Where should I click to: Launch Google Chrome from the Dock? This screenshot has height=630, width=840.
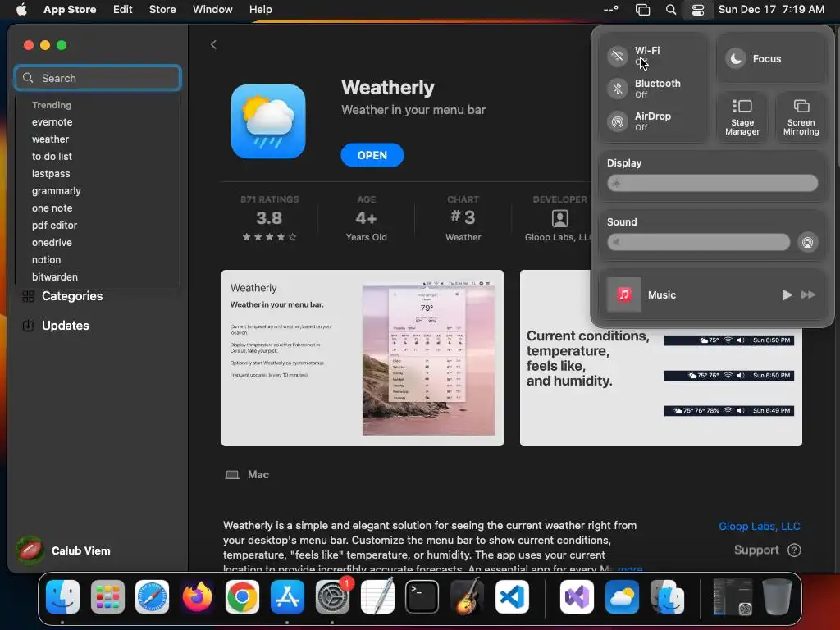pyautogui.click(x=242, y=597)
